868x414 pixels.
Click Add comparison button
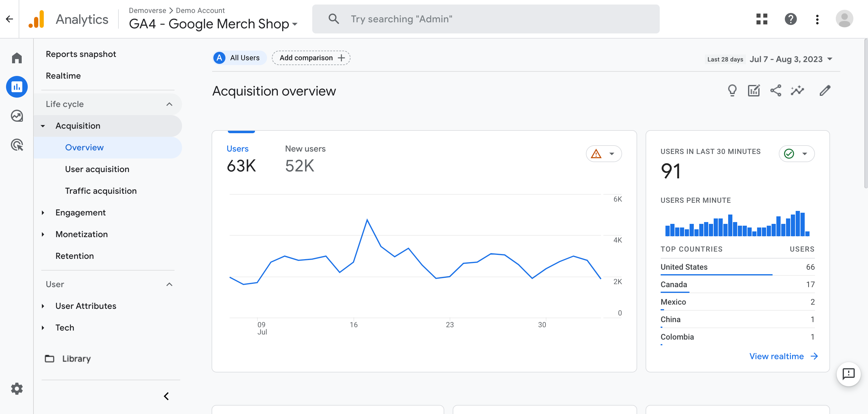pos(312,58)
